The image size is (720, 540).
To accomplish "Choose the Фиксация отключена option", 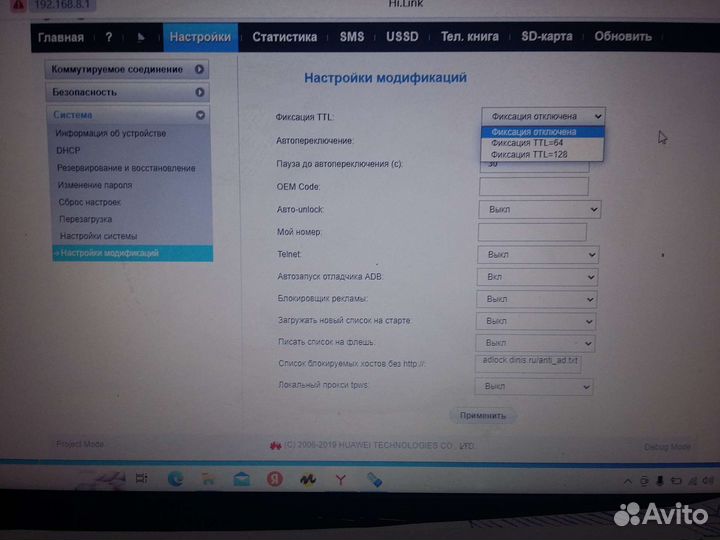I will [543, 132].
